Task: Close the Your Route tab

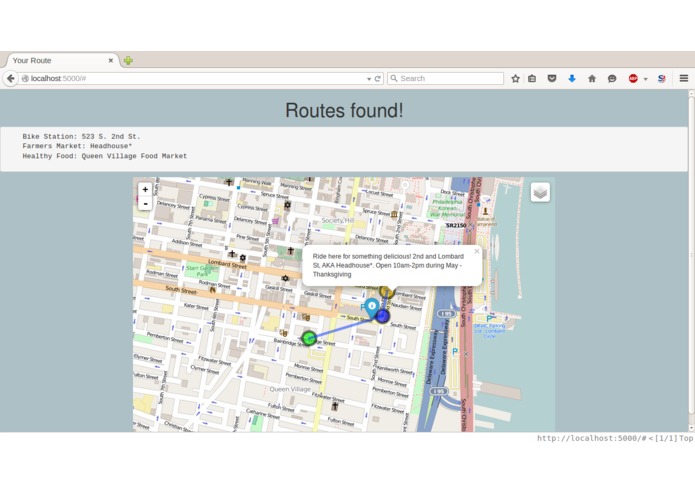Action: pyautogui.click(x=111, y=60)
